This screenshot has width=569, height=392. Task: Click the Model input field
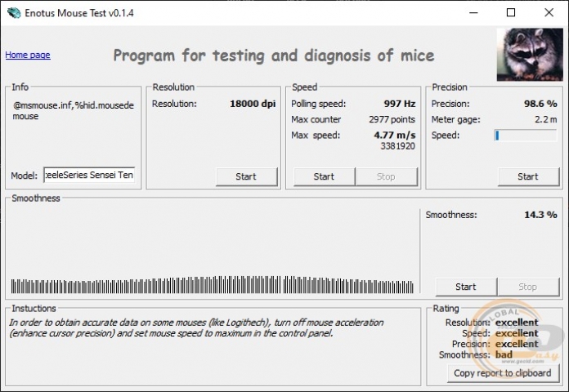pos(89,175)
